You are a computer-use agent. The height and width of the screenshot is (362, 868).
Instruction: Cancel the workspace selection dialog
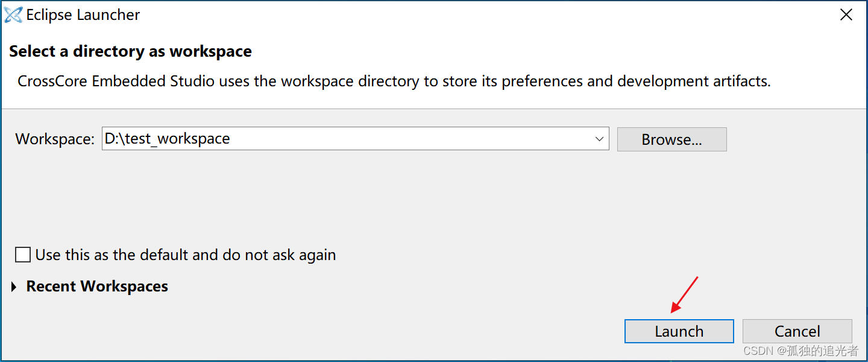[797, 331]
